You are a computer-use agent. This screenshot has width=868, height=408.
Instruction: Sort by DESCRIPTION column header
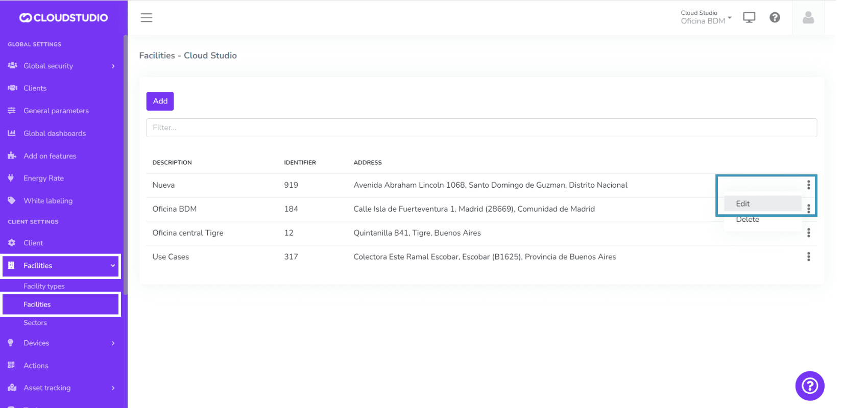172,163
